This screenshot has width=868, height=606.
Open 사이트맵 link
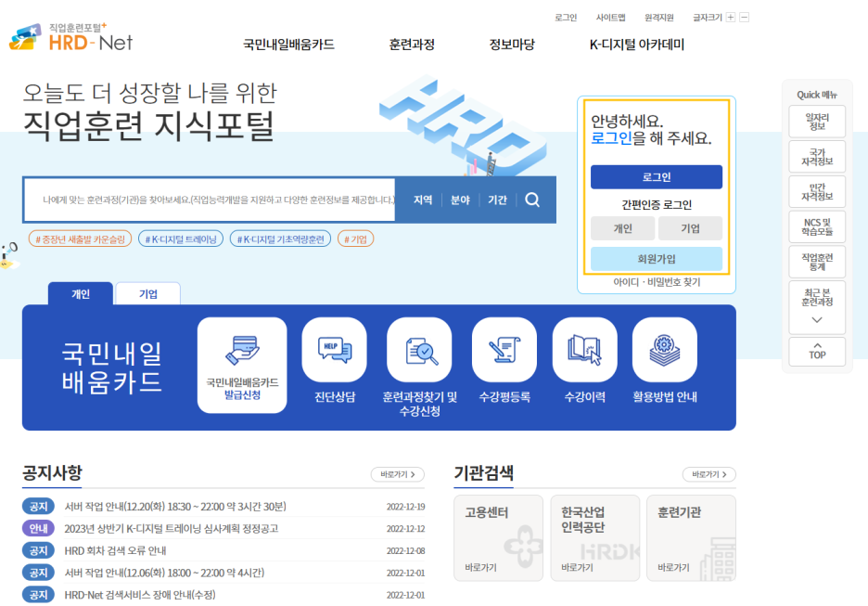[x=610, y=18]
